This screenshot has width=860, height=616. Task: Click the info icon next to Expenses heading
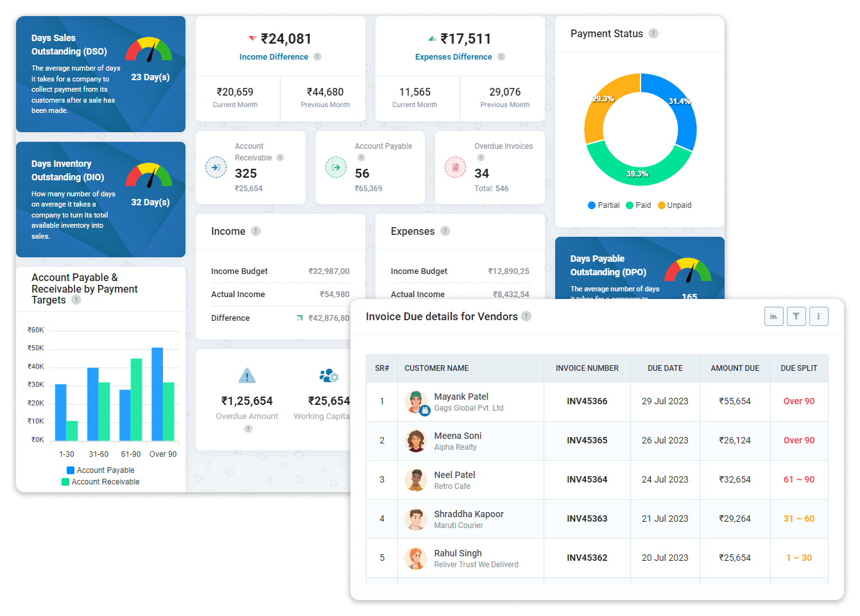click(445, 231)
